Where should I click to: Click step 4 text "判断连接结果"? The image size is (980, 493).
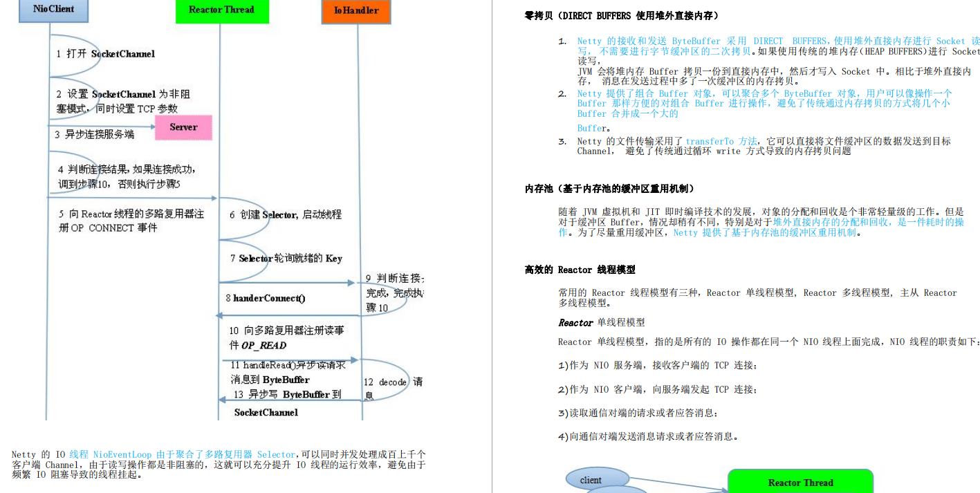(x=127, y=176)
